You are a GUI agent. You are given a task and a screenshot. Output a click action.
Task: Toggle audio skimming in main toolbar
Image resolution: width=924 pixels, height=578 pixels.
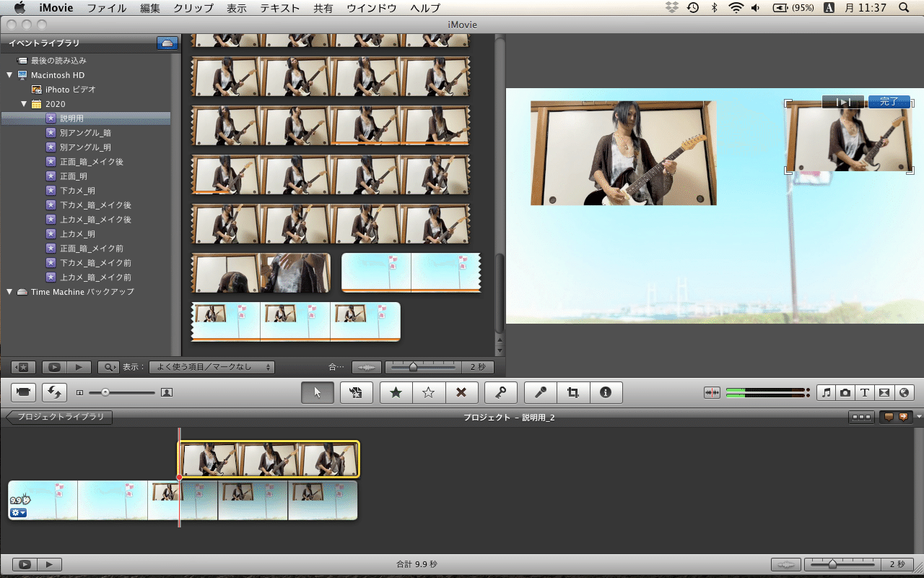pos(712,392)
